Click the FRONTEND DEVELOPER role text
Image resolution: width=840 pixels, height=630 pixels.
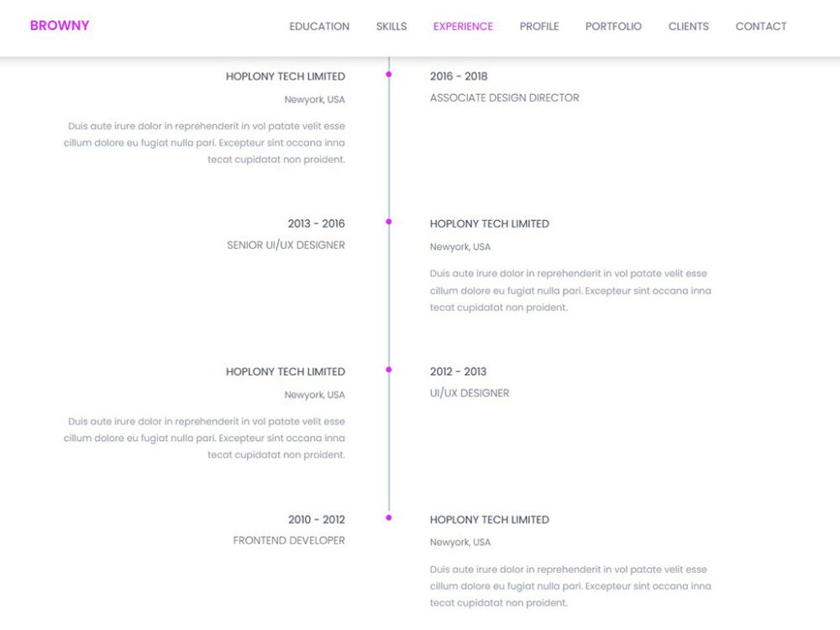(289, 540)
